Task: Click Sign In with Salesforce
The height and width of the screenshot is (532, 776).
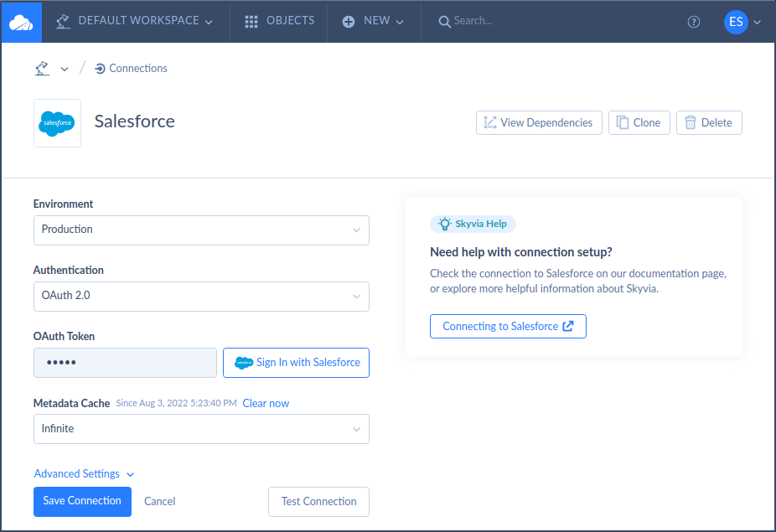Action: click(x=296, y=363)
